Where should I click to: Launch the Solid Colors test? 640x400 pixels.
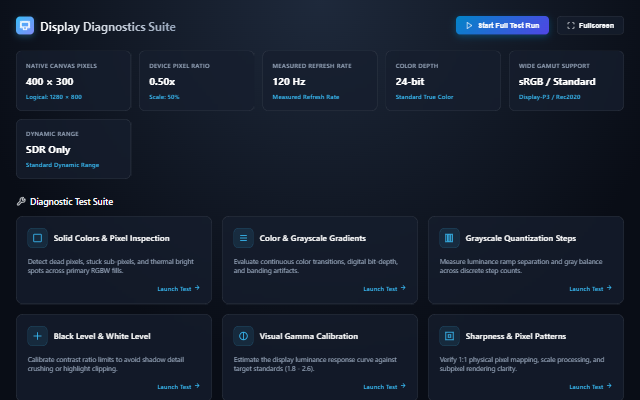(x=179, y=289)
